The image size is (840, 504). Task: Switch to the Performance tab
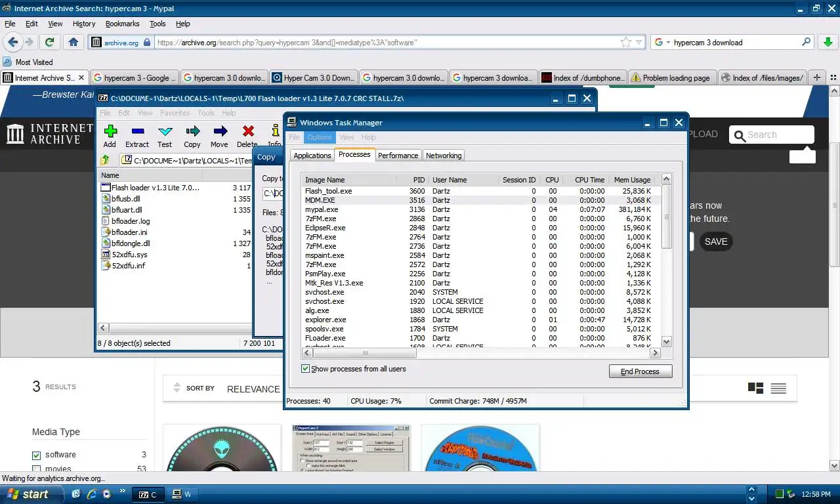(x=398, y=156)
